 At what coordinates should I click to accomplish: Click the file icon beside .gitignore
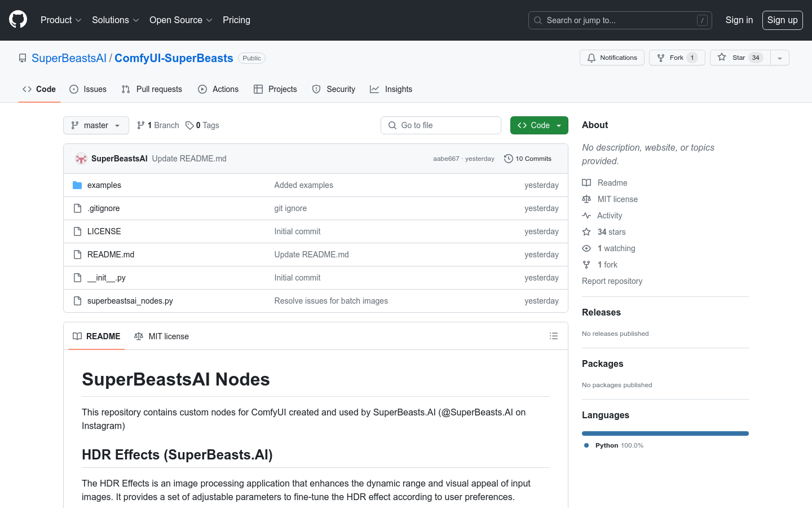(x=77, y=208)
